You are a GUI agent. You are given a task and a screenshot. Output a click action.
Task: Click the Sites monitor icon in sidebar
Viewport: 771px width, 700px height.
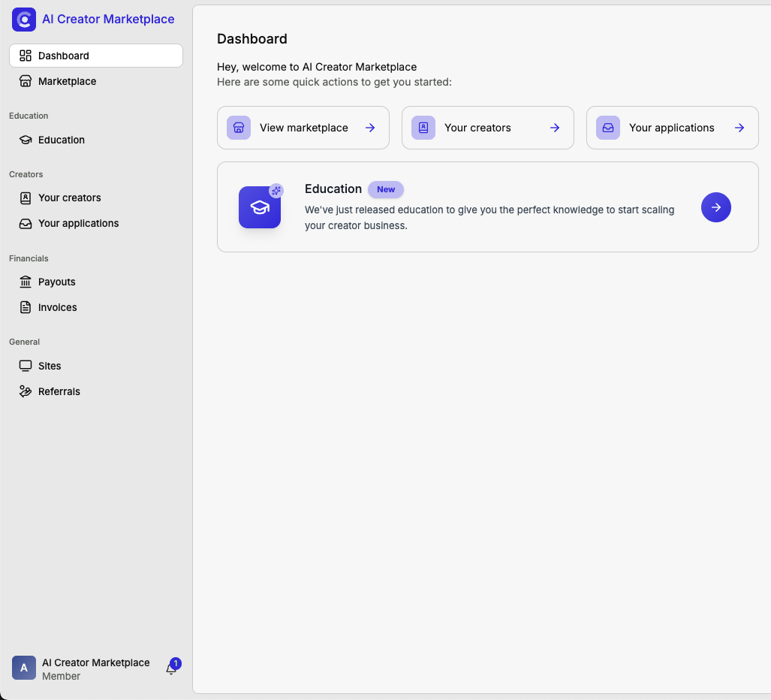click(x=26, y=366)
